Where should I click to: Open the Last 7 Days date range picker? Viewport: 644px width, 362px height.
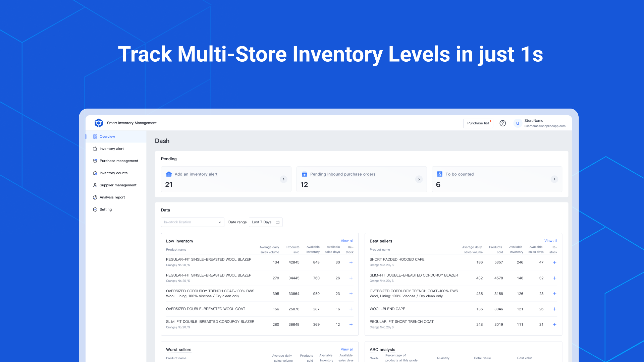tap(266, 222)
